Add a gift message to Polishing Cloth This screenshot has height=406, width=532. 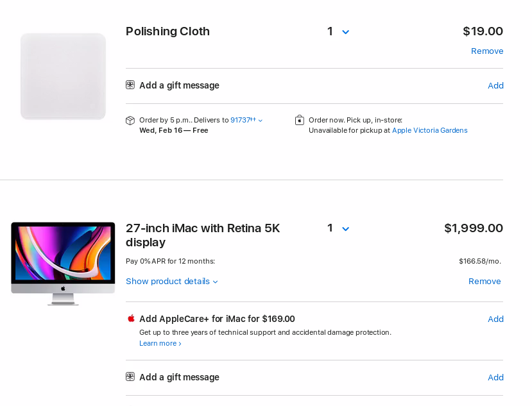click(495, 85)
